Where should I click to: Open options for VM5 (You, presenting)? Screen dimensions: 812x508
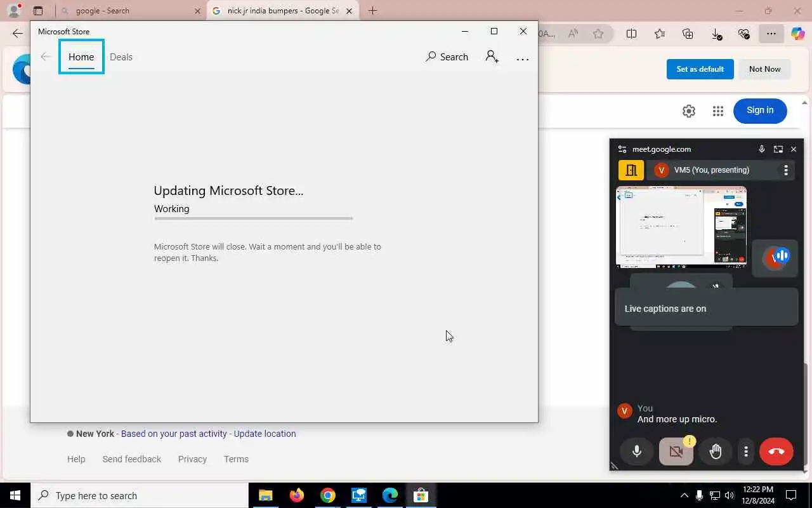tap(785, 170)
